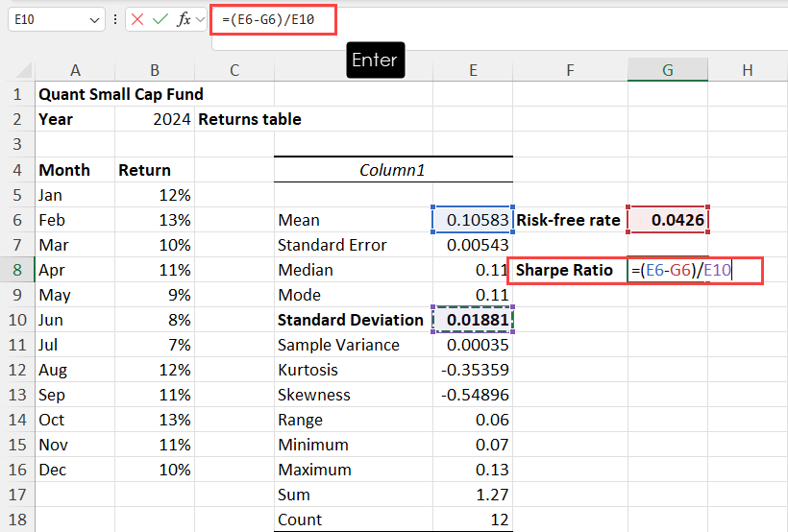Click the in-cell formula in G8
The image size is (788, 532).
click(x=681, y=270)
